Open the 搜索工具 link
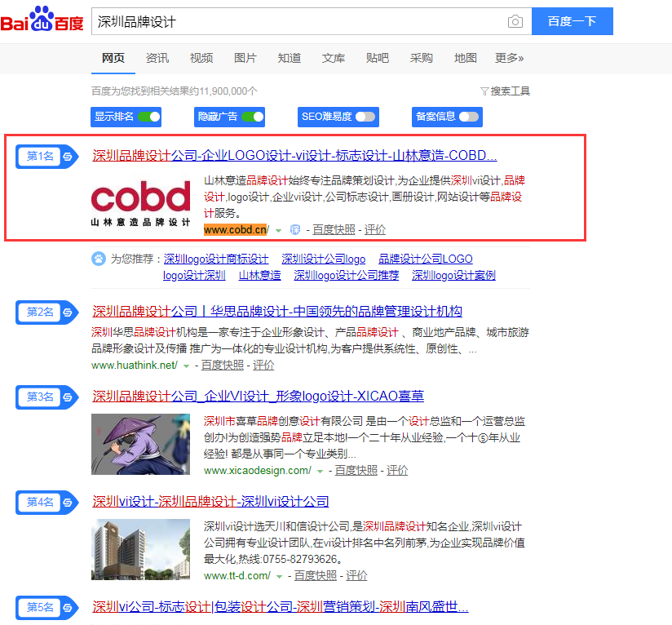The width and height of the screenshot is (672, 625). pyautogui.click(x=510, y=91)
